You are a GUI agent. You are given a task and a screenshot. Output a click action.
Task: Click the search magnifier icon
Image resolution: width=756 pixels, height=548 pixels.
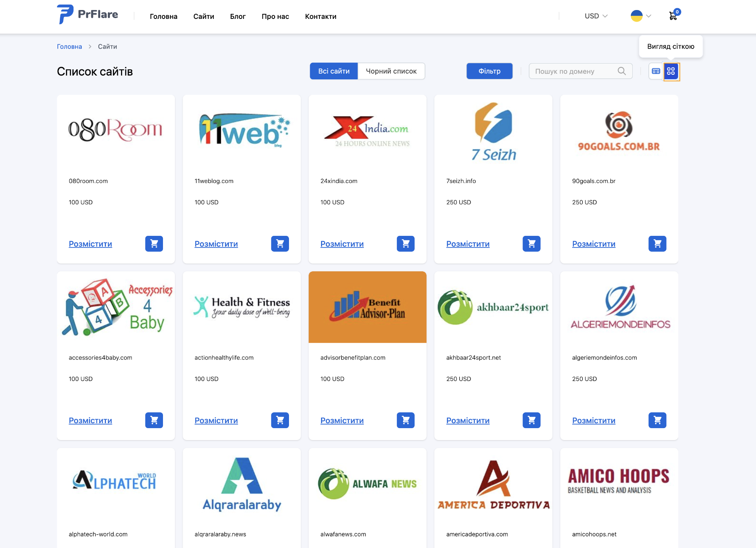(x=622, y=71)
